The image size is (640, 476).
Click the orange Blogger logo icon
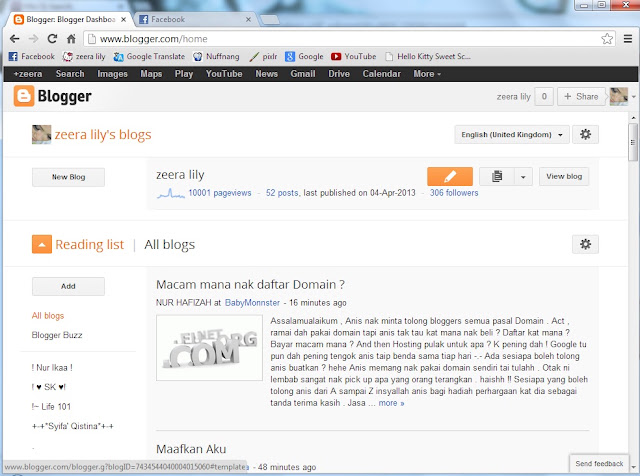pyautogui.click(x=24, y=96)
